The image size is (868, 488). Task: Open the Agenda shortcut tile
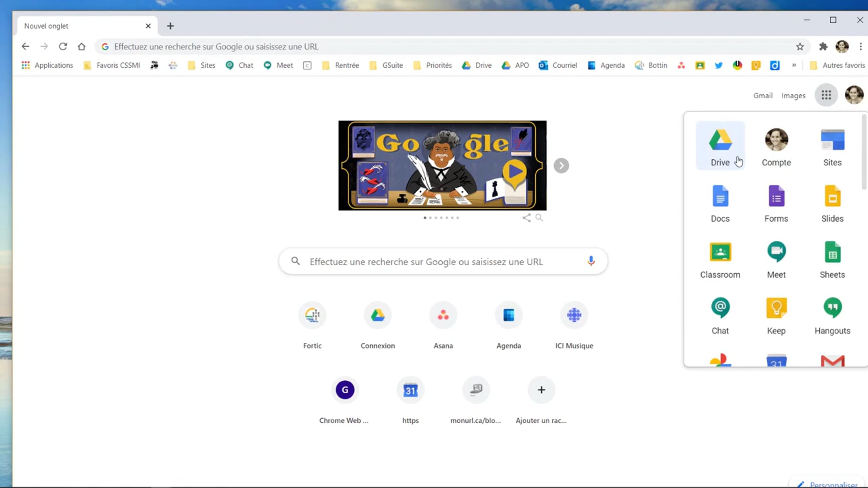509,325
